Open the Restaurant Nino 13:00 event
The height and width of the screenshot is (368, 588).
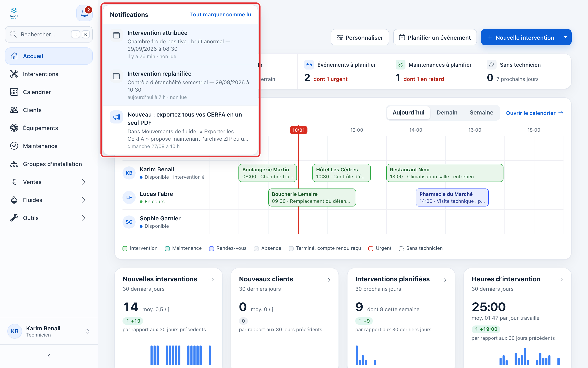click(445, 173)
